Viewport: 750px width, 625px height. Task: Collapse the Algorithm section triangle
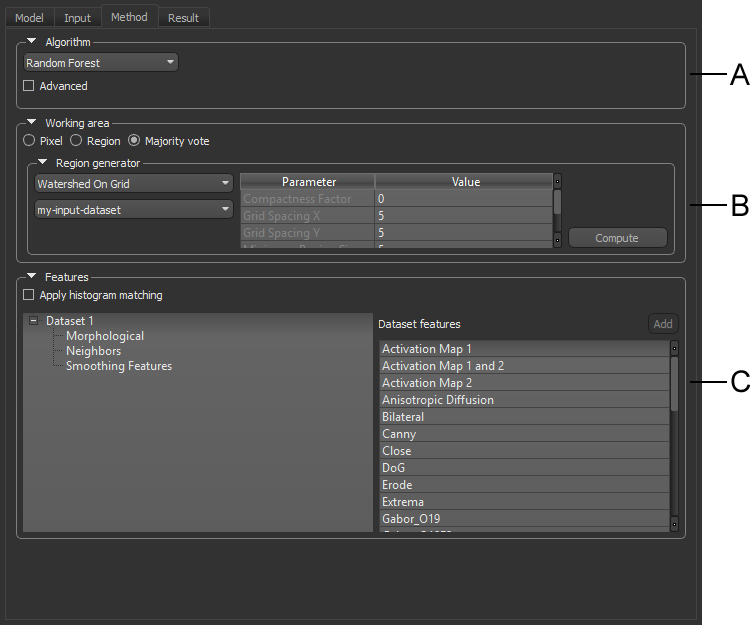pyautogui.click(x=32, y=42)
